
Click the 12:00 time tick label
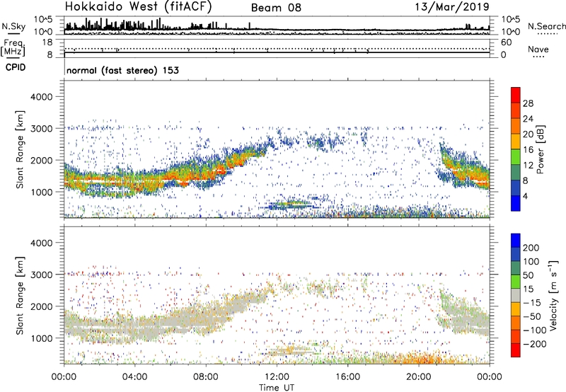[x=277, y=377]
